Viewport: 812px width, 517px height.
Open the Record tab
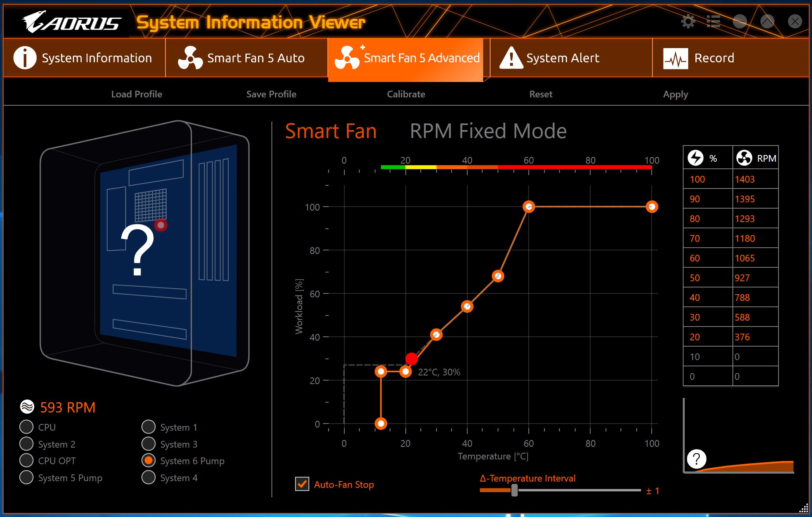(x=730, y=58)
